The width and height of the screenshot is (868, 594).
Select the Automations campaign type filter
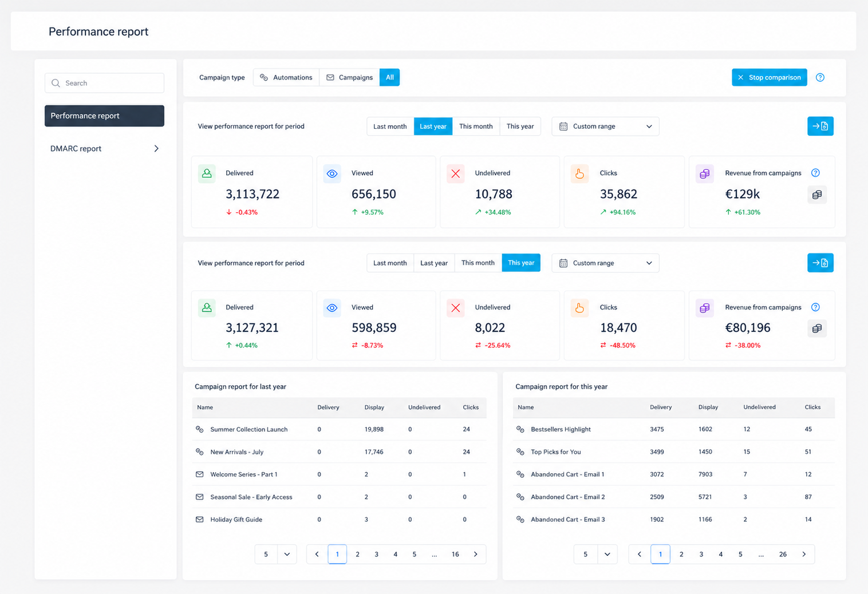(x=286, y=77)
